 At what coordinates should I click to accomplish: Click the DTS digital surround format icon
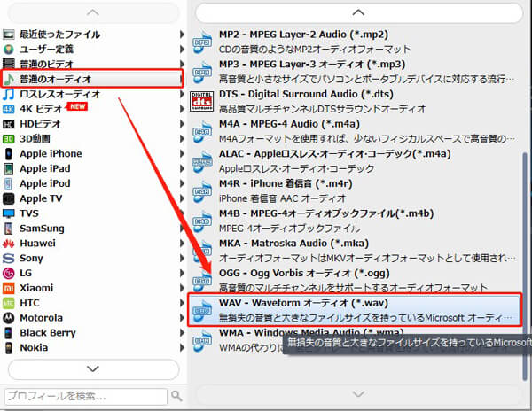coord(202,101)
